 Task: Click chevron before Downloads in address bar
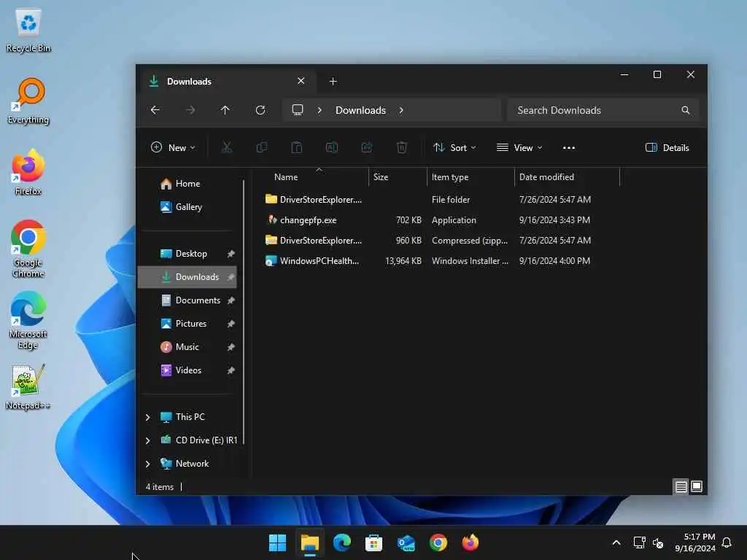point(320,111)
